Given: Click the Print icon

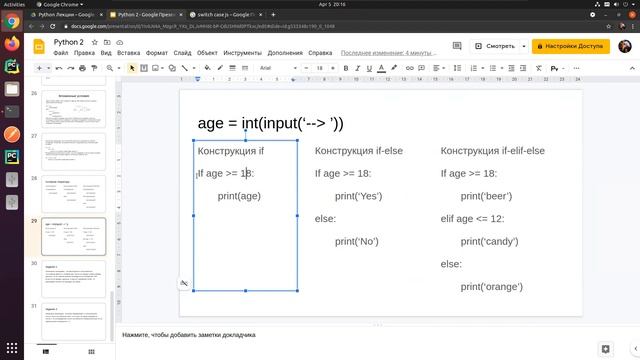Looking at the screenshot, I should pyautogui.click(x=82, y=68).
